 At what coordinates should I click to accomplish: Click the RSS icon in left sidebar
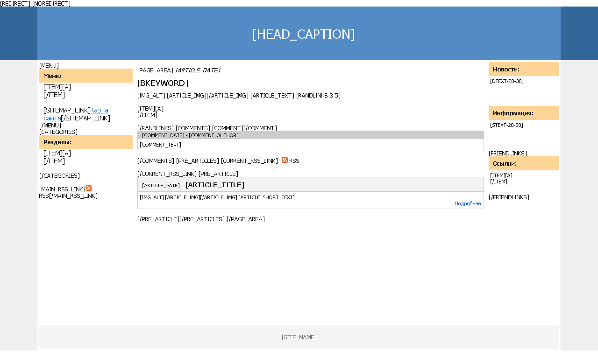tap(88, 189)
